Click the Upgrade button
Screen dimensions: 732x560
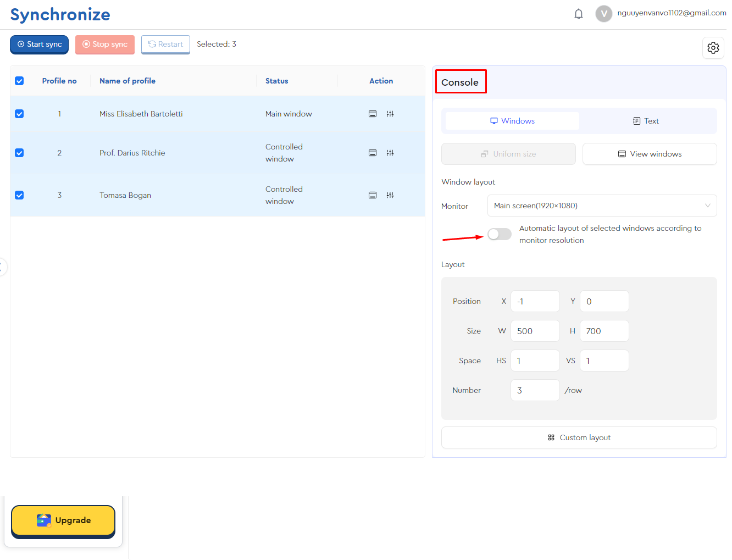coord(63,520)
